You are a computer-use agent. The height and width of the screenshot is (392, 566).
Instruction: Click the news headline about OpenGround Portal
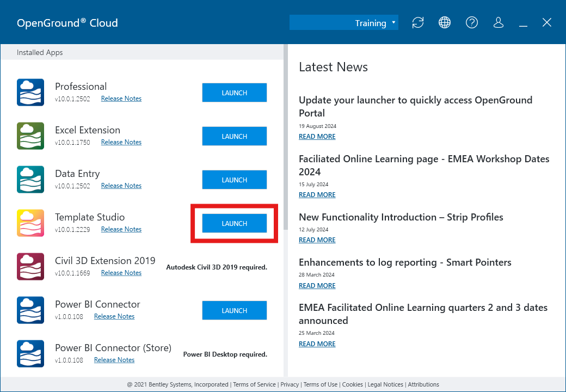click(415, 107)
